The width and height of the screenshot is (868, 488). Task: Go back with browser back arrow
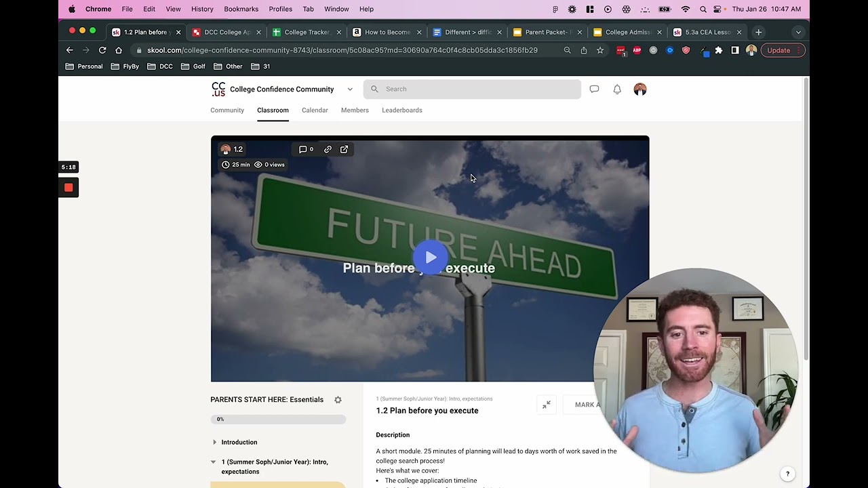(69, 50)
